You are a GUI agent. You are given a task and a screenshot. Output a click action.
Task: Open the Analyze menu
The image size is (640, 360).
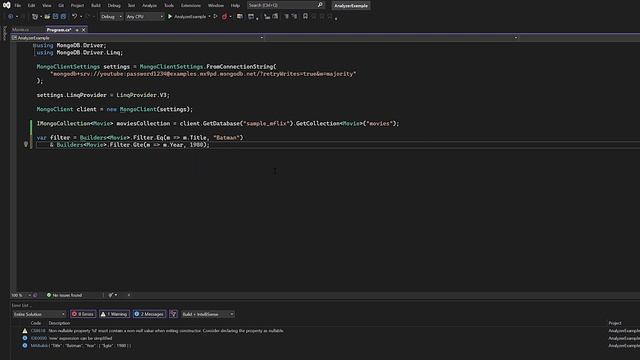point(149,5)
